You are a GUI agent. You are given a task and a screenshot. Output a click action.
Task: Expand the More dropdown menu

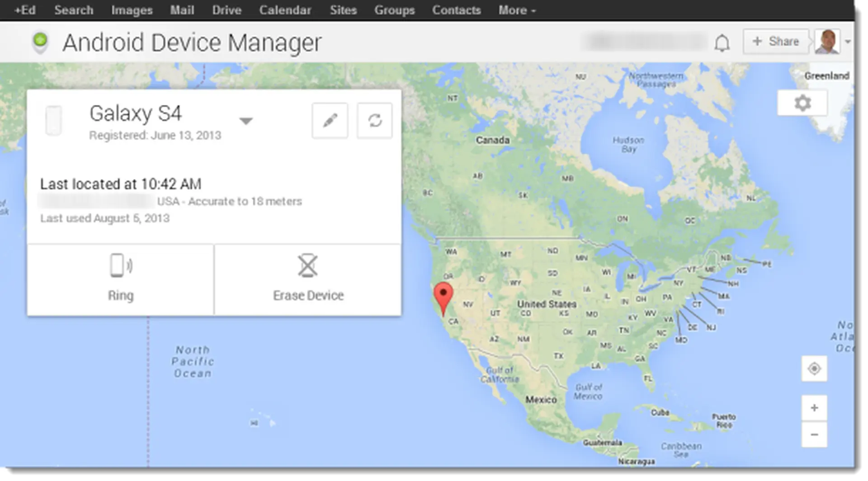517,10
